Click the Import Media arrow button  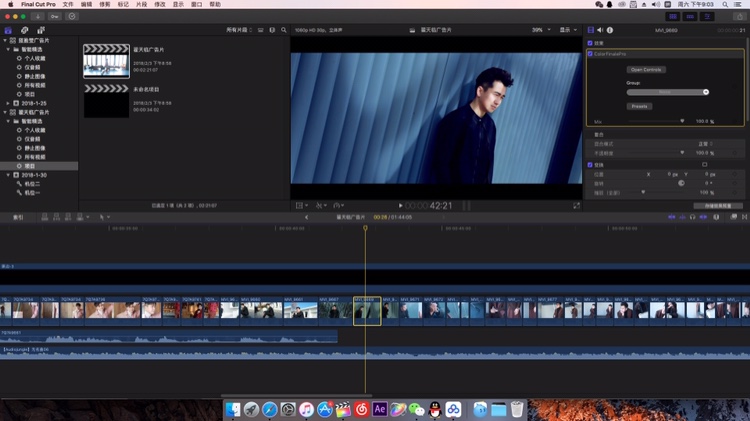click(38, 17)
